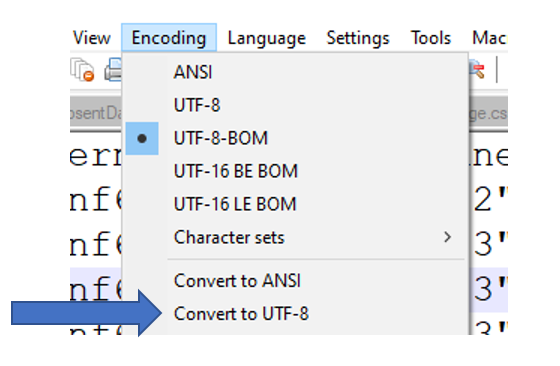Switch to the tab ending in .cs
Viewport: 560px width, 366px height.
click(489, 114)
